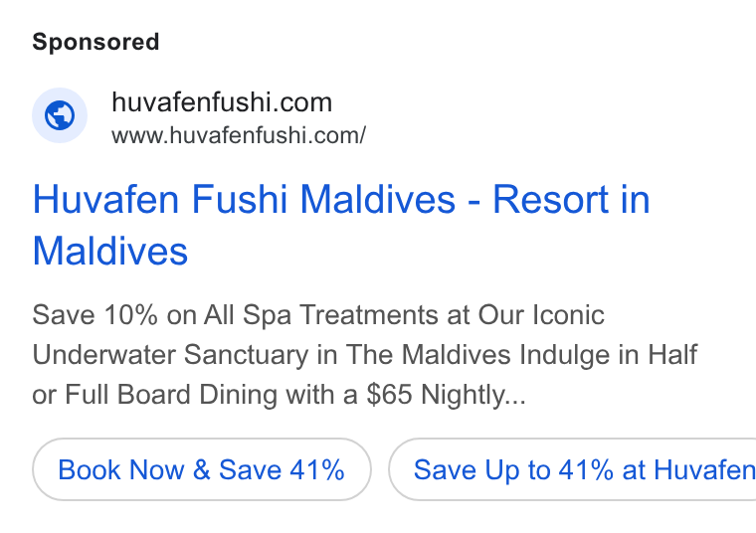Click the huvafenfushi.com site name
The width and height of the screenshot is (756, 533).
click(222, 102)
